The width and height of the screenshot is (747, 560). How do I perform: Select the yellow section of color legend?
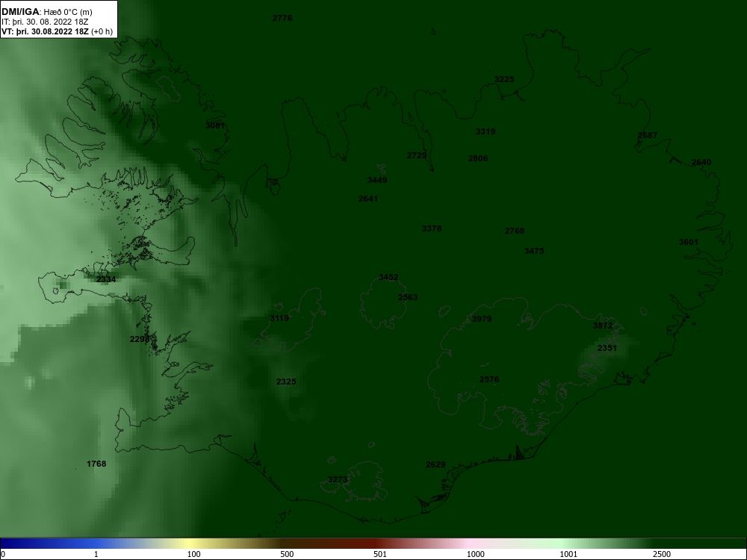pos(190,544)
